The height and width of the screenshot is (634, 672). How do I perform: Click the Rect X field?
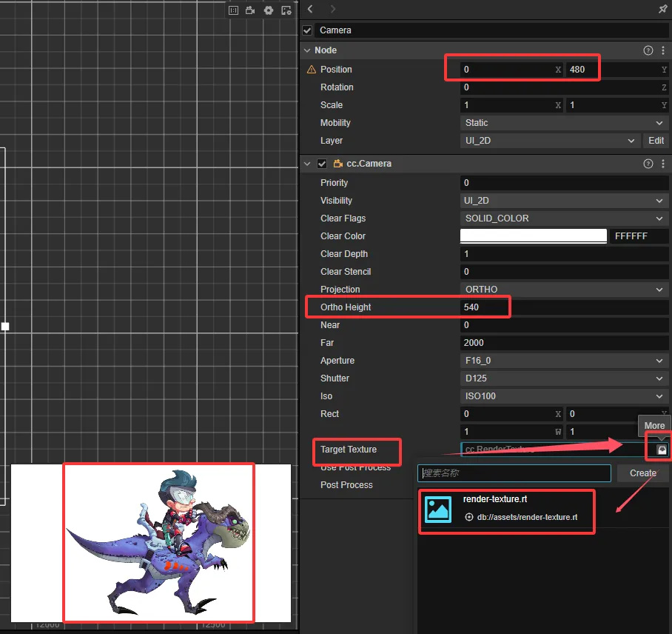click(x=511, y=414)
